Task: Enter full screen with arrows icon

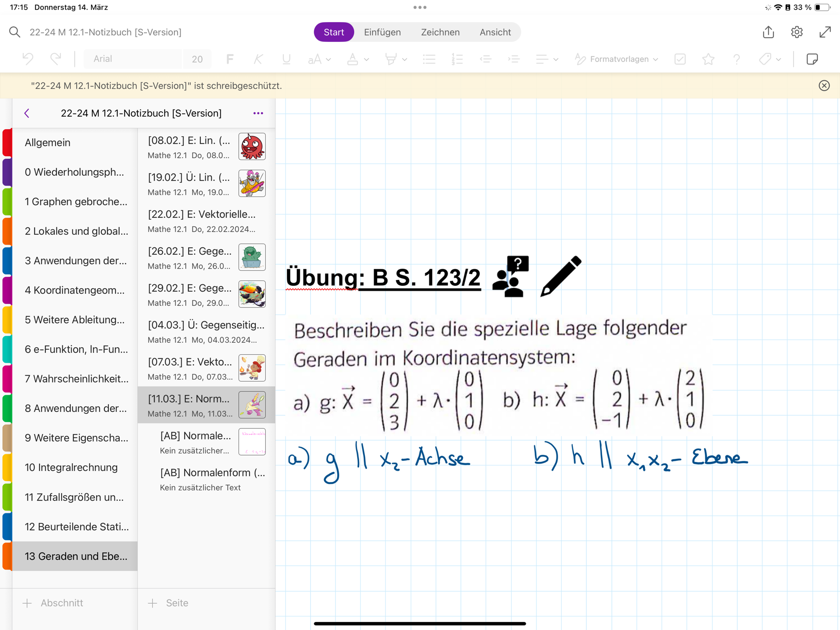Action: 825,32
